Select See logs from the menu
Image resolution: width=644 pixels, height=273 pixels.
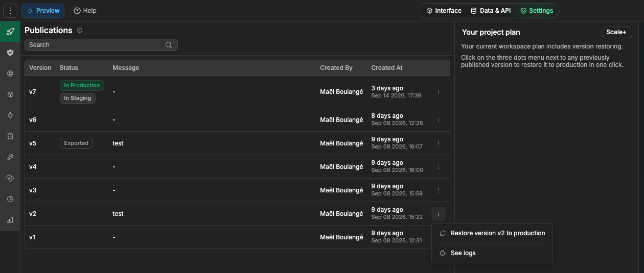pyautogui.click(x=492, y=253)
